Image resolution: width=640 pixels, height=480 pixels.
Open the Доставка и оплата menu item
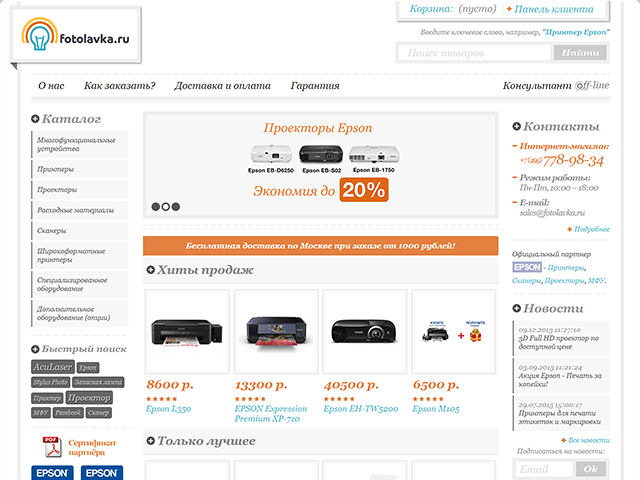(x=222, y=86)
